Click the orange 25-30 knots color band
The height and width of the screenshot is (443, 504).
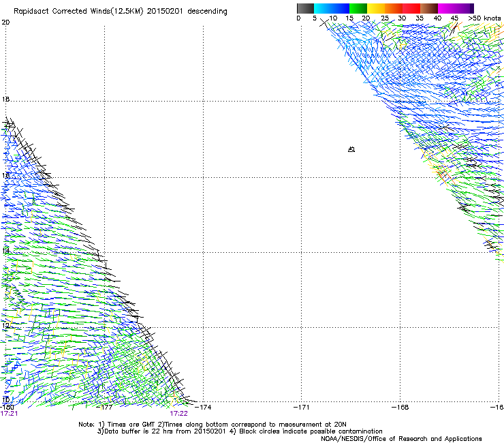tap(394, 8)
